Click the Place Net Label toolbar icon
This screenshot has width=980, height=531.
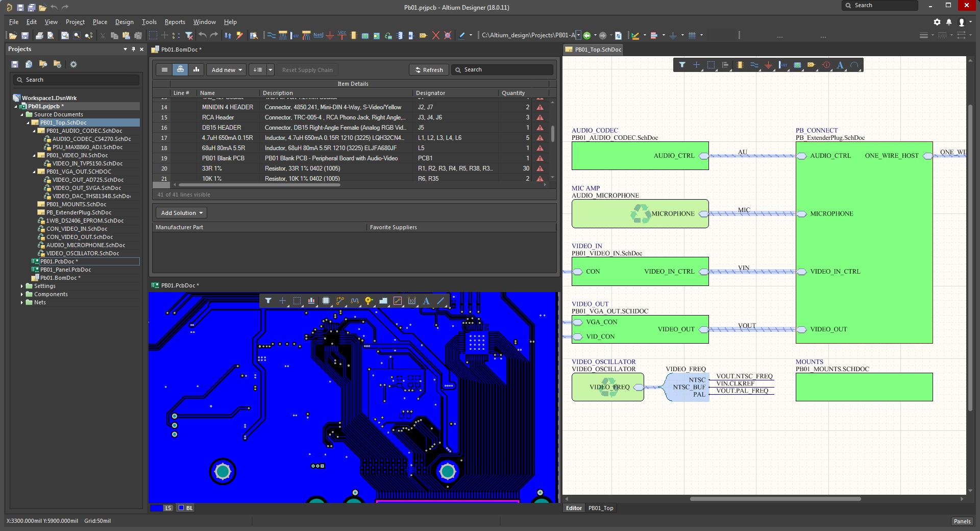tap(318, 36)
